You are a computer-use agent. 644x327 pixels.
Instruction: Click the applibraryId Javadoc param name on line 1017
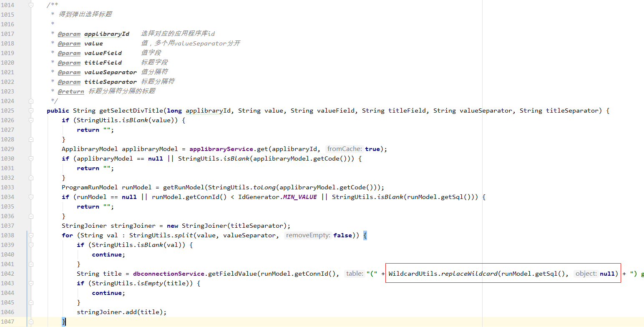(107, 34)
